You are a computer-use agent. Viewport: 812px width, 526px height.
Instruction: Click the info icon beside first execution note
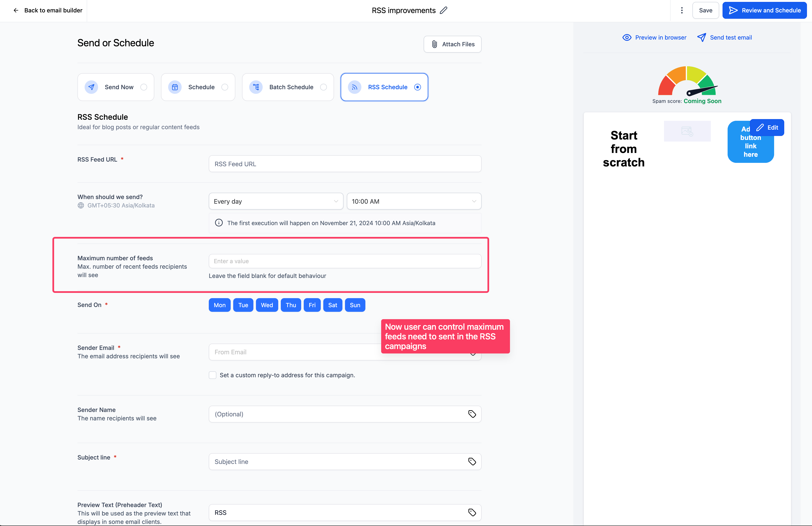(219, 223)
